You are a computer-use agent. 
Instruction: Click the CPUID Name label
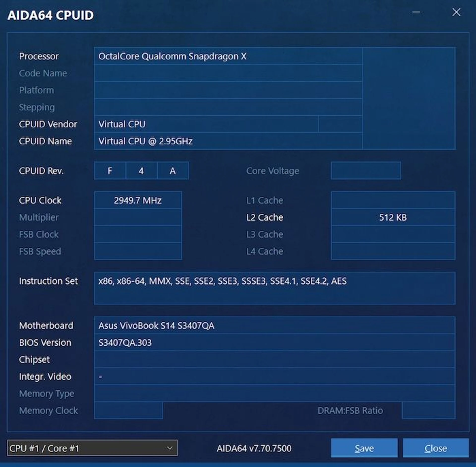45,141
